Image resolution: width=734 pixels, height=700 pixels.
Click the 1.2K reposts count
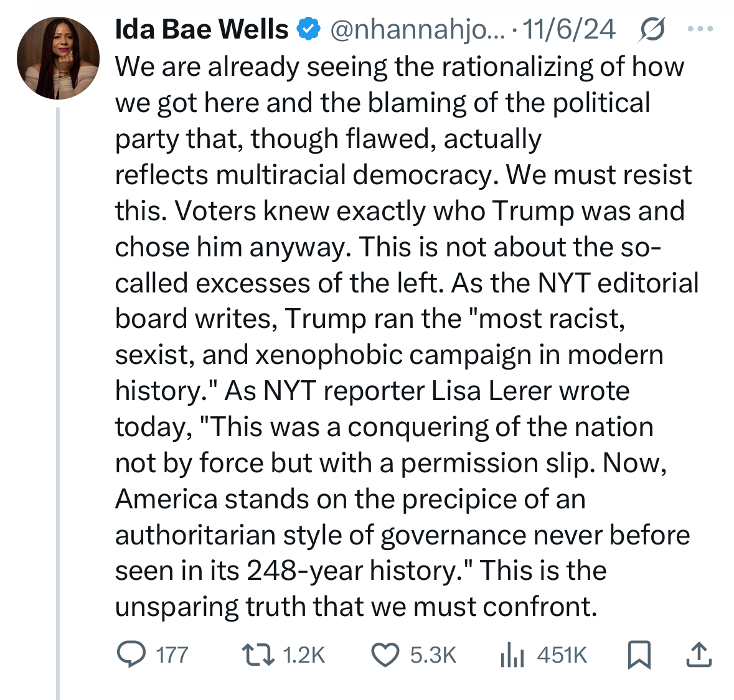[x=304, y=655]
